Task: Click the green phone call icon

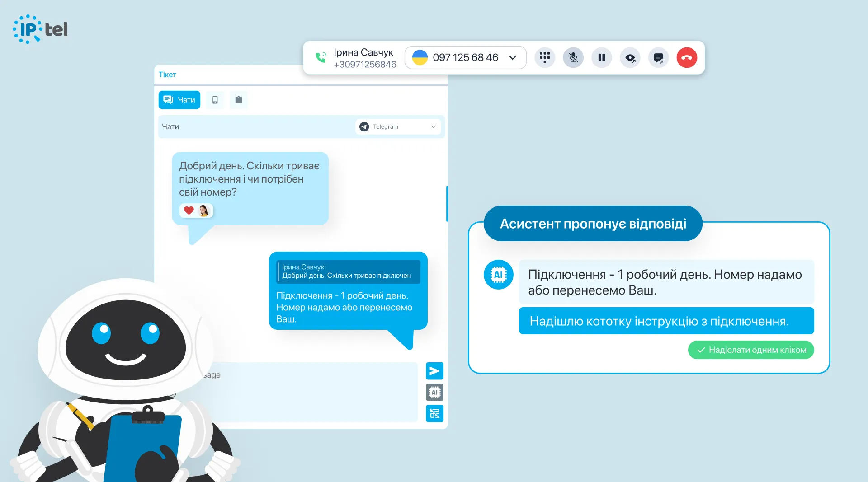Action: click(x=321, y=57)
